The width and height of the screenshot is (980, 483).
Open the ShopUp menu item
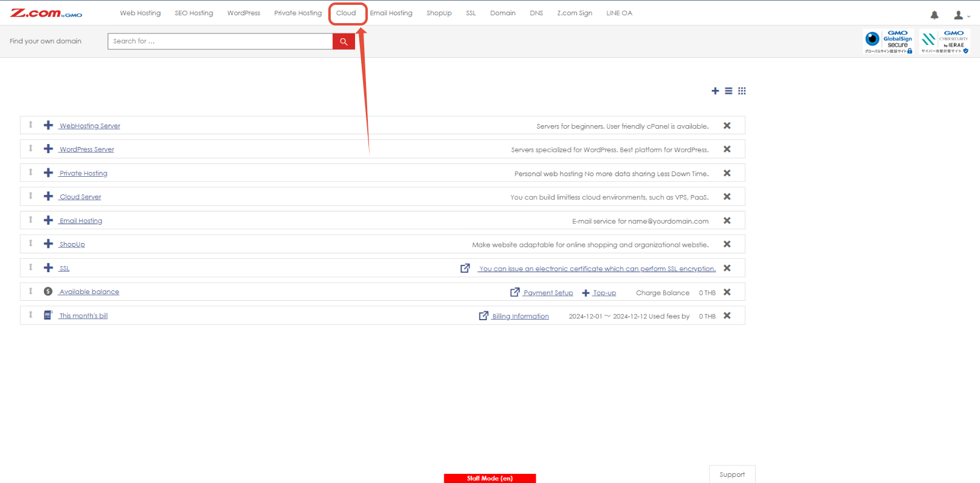(439, 13)
